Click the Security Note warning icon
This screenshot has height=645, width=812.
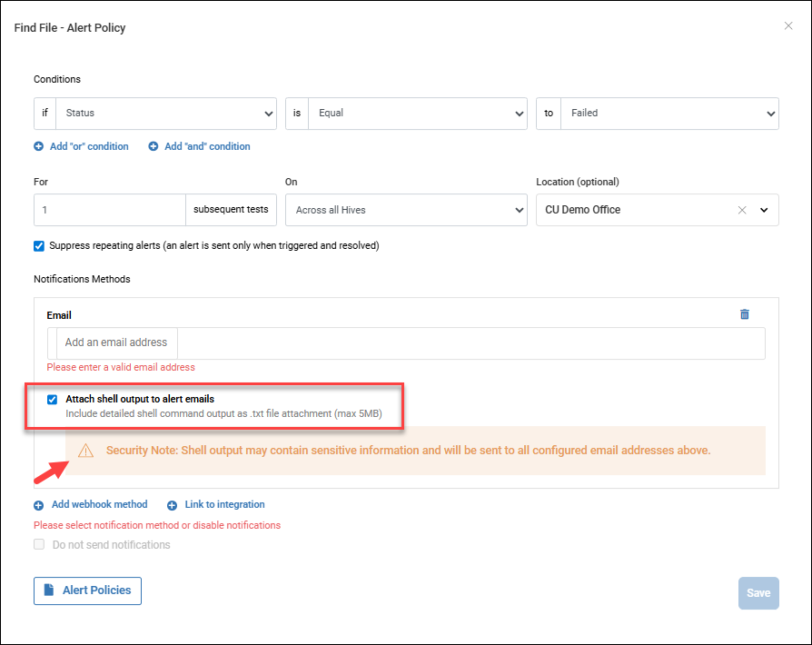tap(86, 451)
